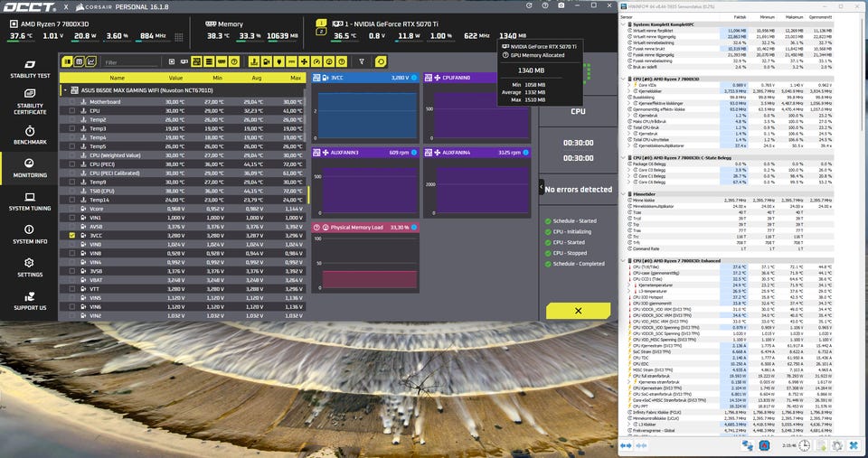Open the Stability Certificate section
868x458 pixels.
point(30,102)
